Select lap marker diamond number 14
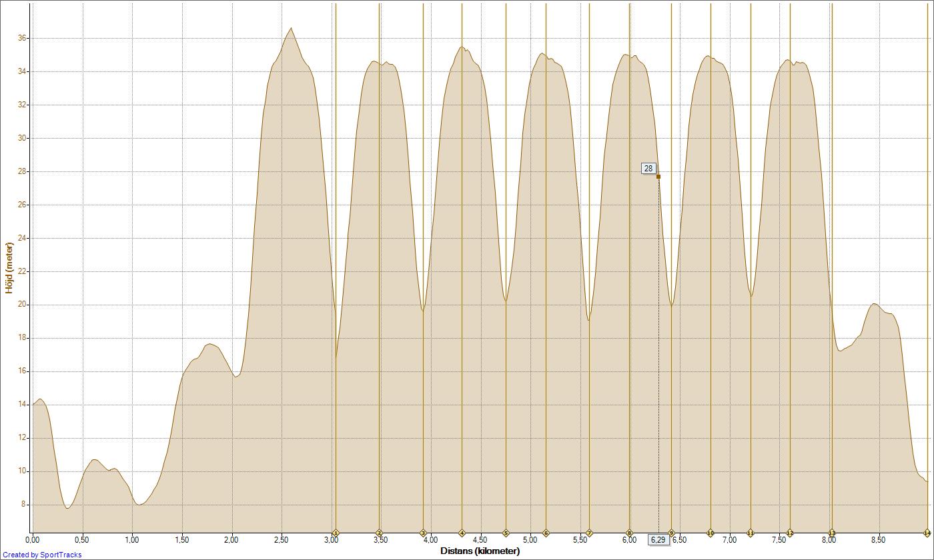 click(927, 533)
